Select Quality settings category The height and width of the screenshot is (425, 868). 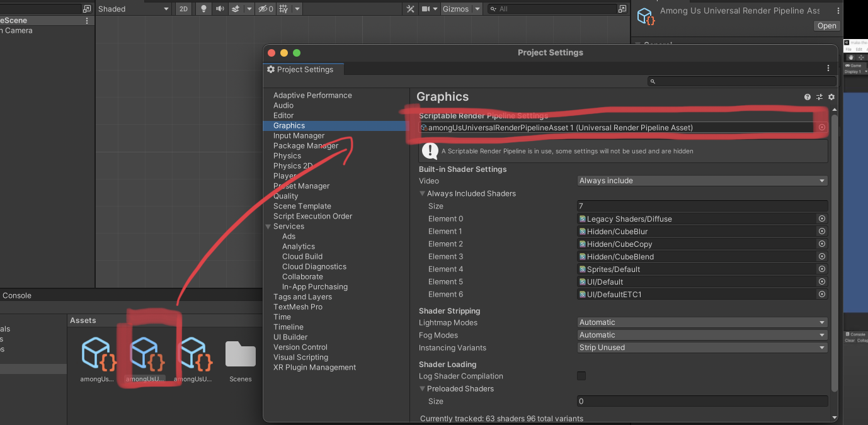click(x=286, y=196)
